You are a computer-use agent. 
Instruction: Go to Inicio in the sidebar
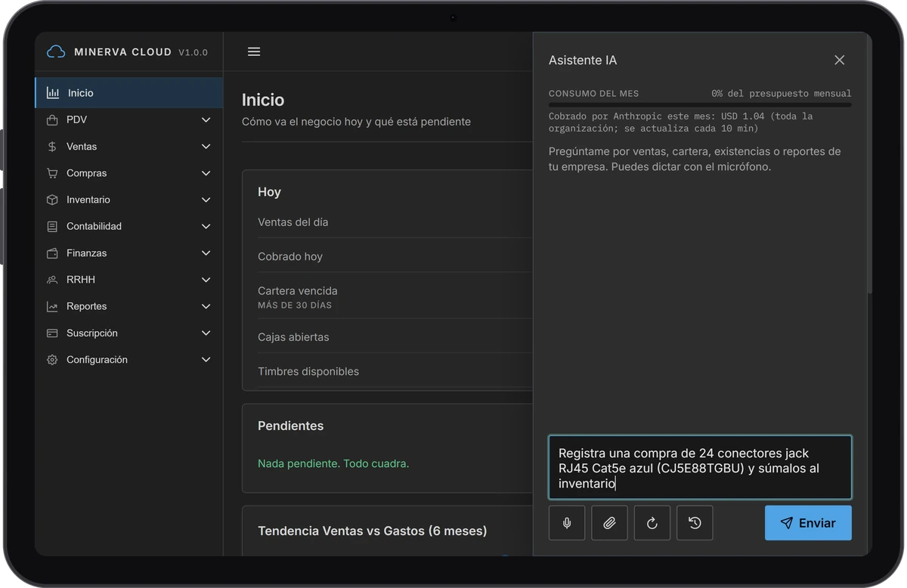point(128,93)
